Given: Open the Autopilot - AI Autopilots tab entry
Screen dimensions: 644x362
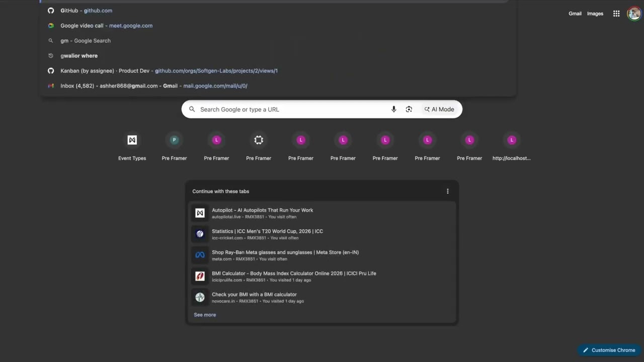Looking at the screenshot, I should coord(322,213).
